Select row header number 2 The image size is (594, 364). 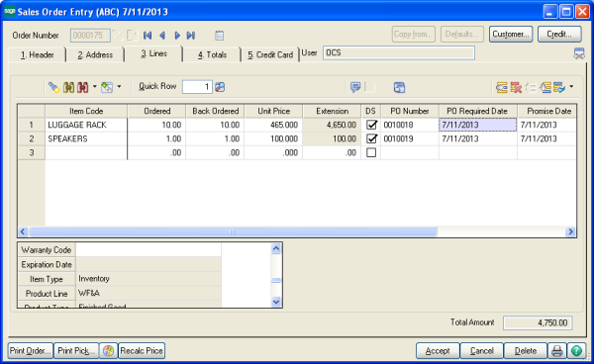coord(32,138)
